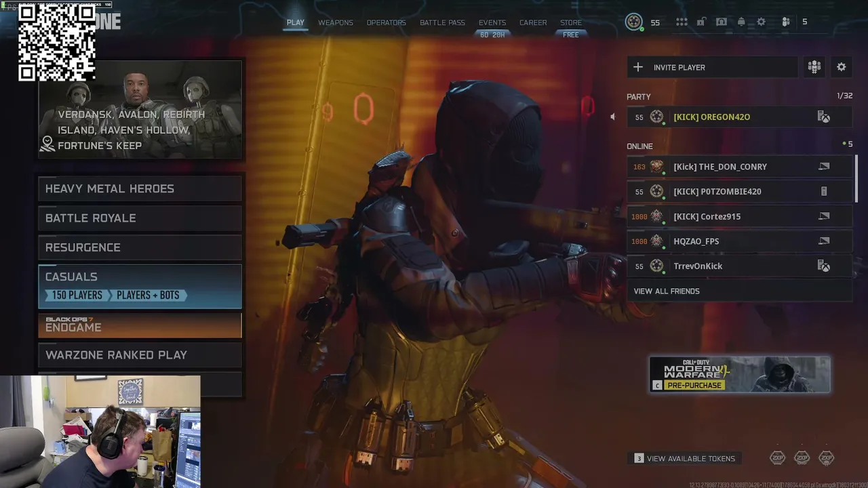
Task: Go to the Battle Pass tab
Action: click(442, 22)
